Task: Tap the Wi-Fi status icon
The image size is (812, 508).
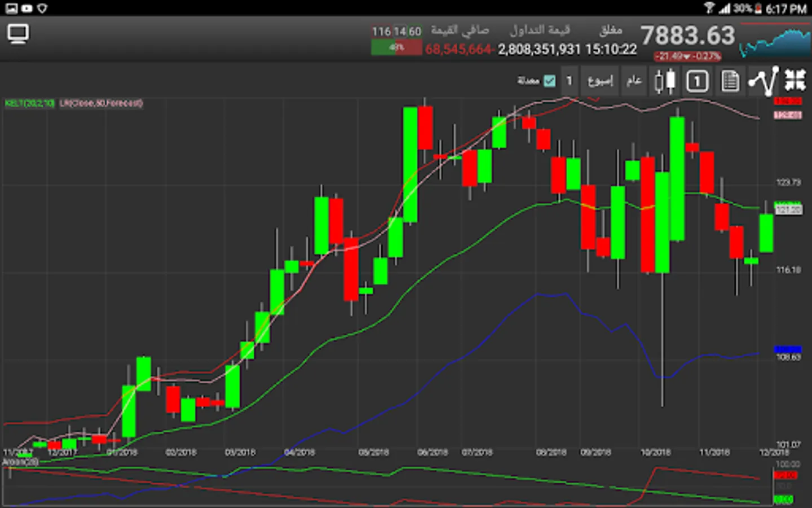Action: coord(709,8)
